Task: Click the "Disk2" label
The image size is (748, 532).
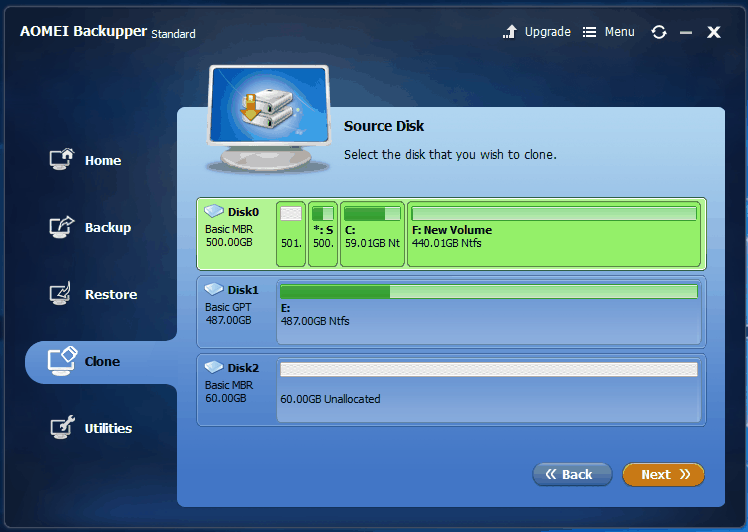Action: 243,368
